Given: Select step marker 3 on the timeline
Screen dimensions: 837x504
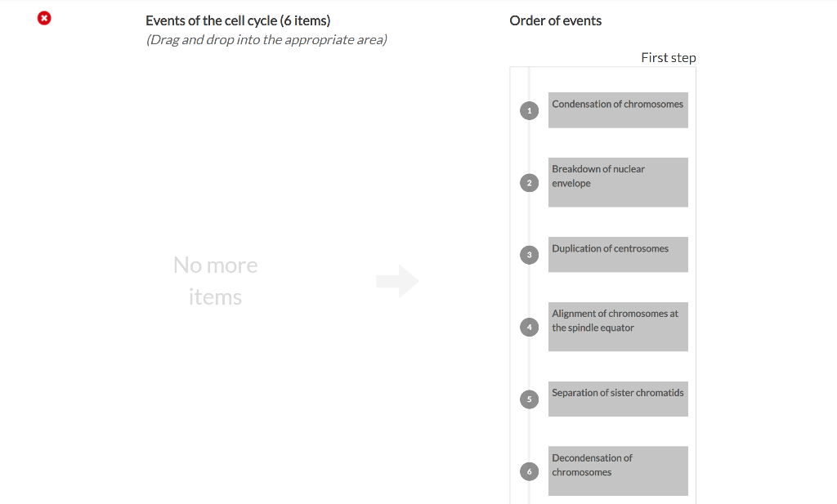Looking at the screenshot, I should 529,255.
